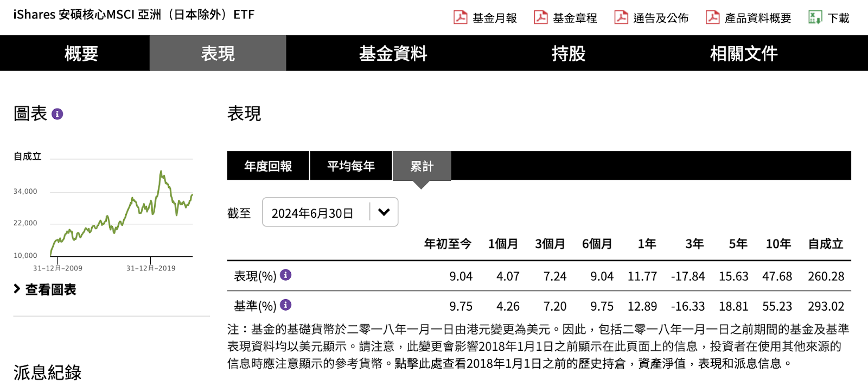Click the 5年 column header

(x=738, y=244)
